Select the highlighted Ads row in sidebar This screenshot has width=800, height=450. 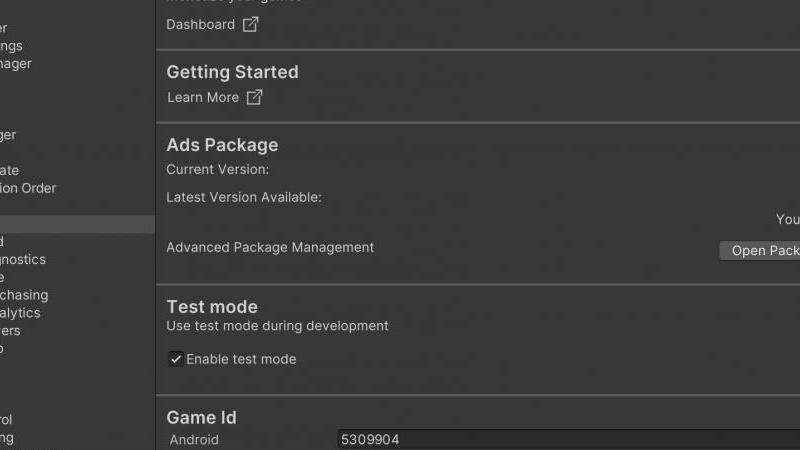pyautogui.click(x=77, y=224)
